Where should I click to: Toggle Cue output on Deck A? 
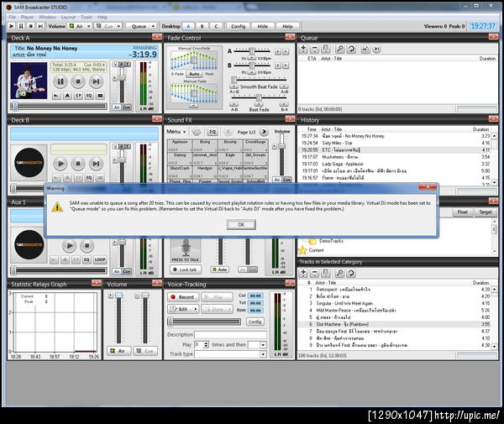tap(126, 107)
